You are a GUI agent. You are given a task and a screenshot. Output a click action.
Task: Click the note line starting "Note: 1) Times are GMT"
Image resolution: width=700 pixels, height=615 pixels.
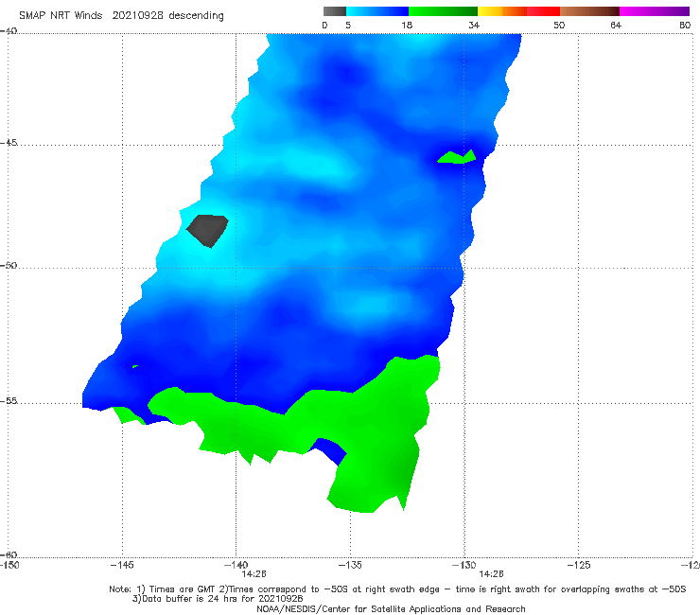pyautogui.click(x=397, y=589)
